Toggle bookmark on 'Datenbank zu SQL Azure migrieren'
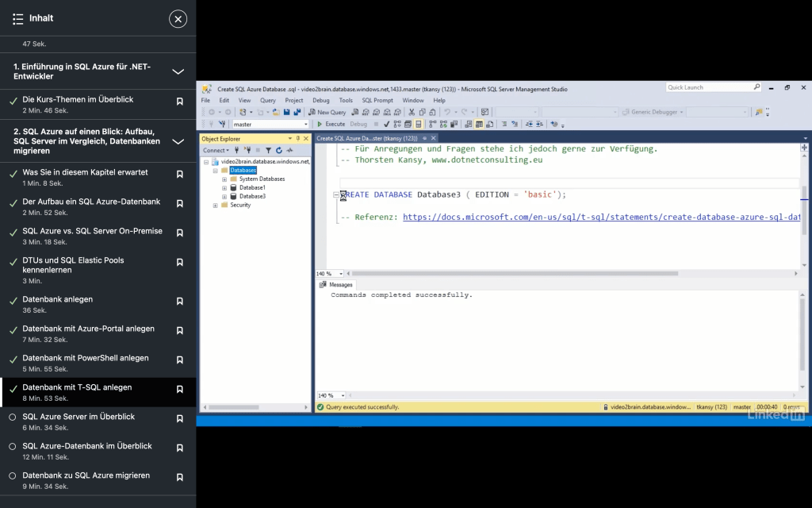This screenshot has width=812, height=508. [180, 478]
